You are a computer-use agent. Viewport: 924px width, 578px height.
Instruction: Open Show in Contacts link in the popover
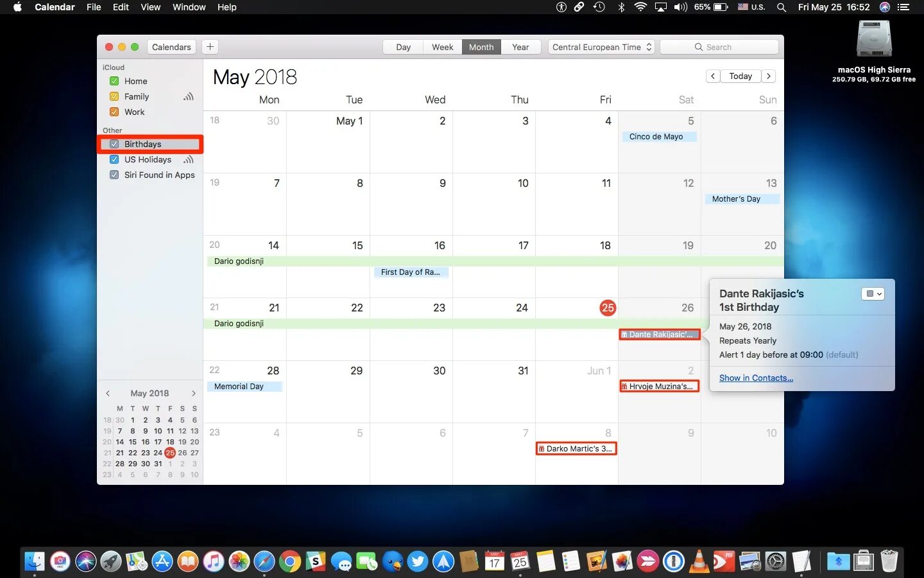tap(756, 378)
